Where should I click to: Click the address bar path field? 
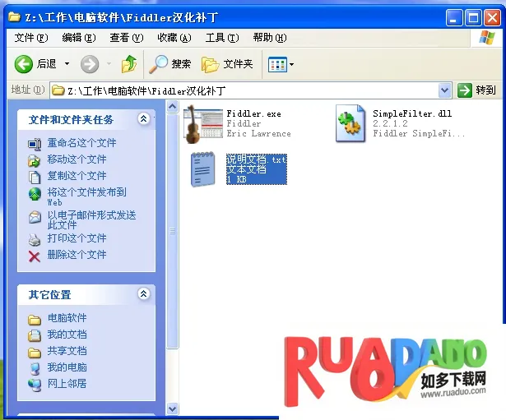(x=247, y=90)
